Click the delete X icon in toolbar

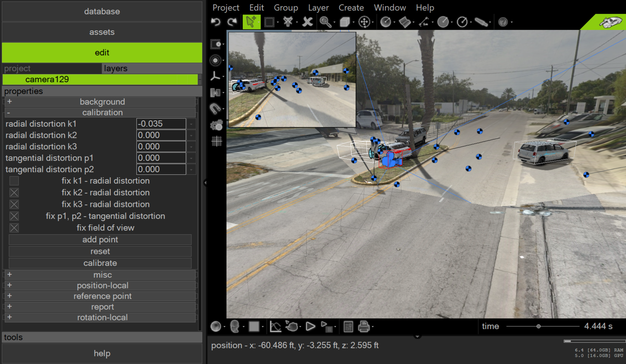coord(307,22)
